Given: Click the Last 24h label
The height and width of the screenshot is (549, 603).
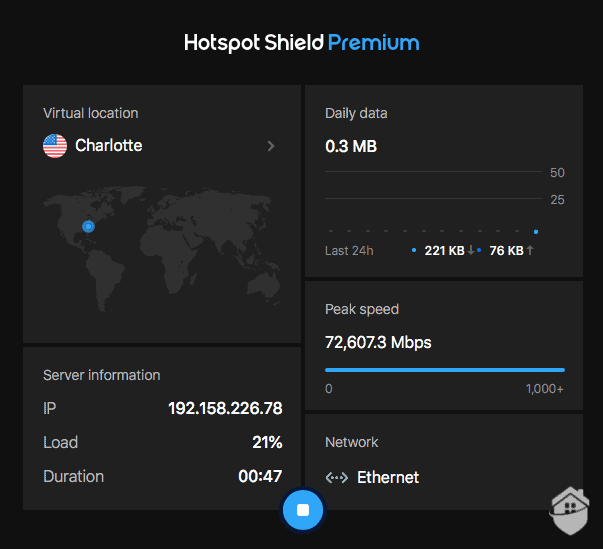Looking at the screenshot, I should pyautogui.click(x=349, y=251).
